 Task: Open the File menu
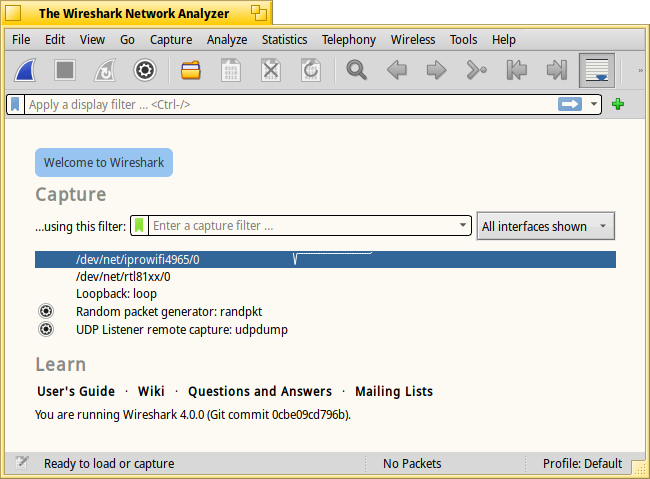[x=21, y=39]
